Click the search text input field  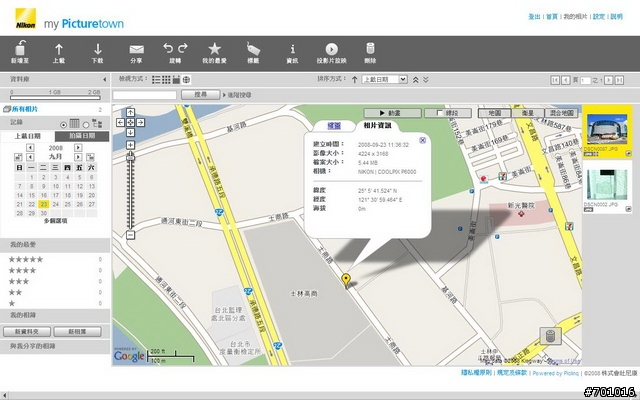(x=145, y=95)
